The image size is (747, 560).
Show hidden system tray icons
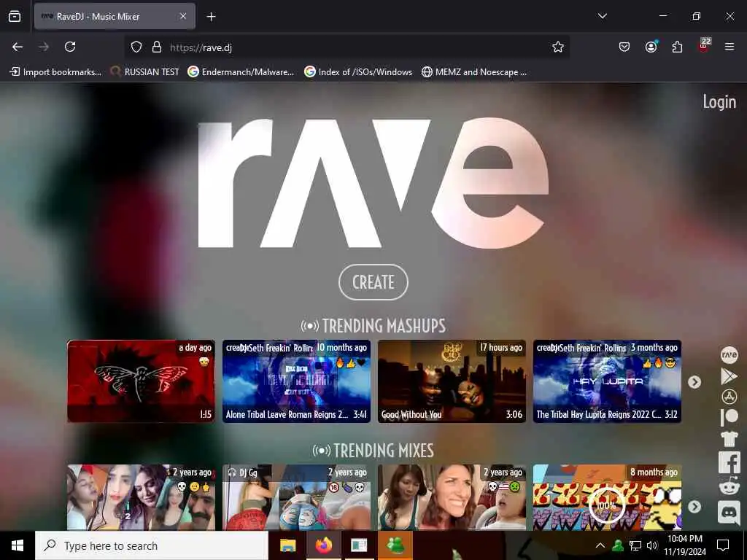click(x=600, y=545)
